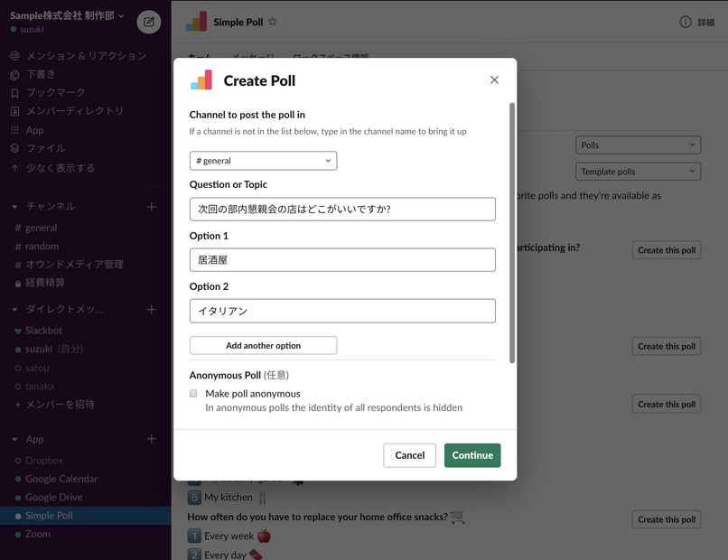Open Mentions & Reactions in sidebar
The height and width of the screenshot is (560, 728).
click(85, 56)
